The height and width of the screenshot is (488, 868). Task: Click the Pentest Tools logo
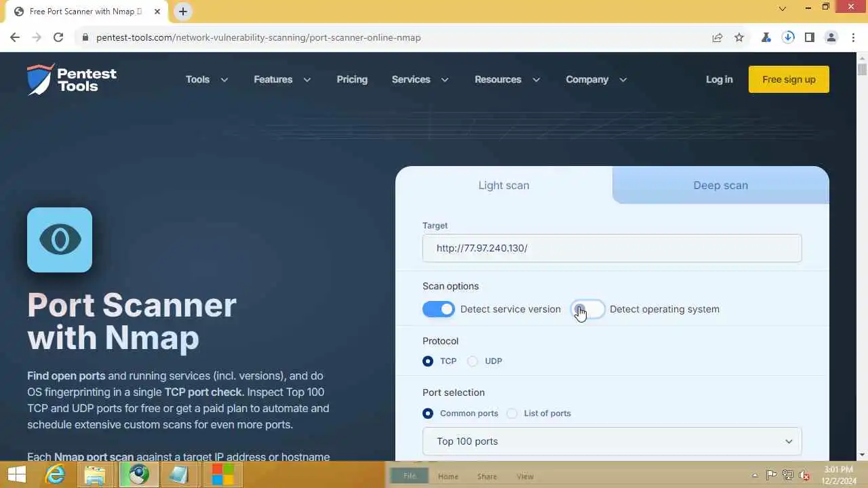(x=72, y=79)
